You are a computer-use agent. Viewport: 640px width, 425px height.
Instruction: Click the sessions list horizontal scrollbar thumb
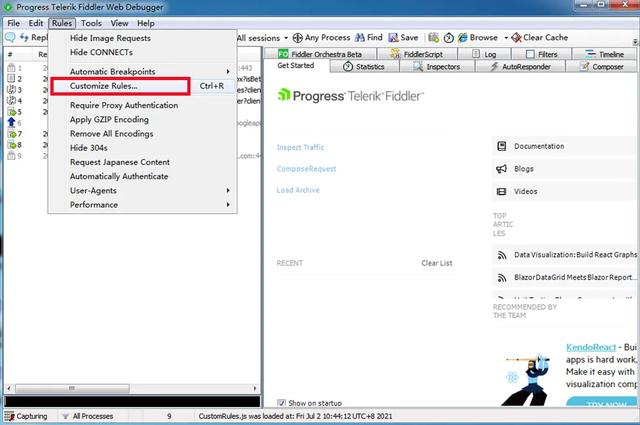tap(72, 388)
